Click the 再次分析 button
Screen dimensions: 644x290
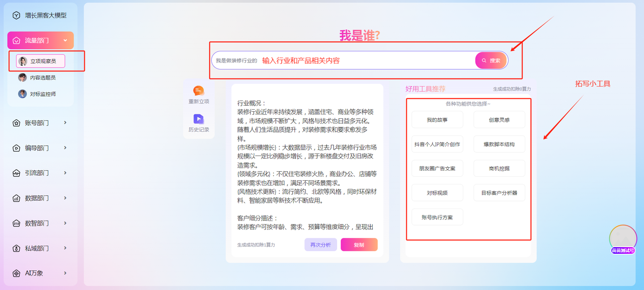click(320, 245)
